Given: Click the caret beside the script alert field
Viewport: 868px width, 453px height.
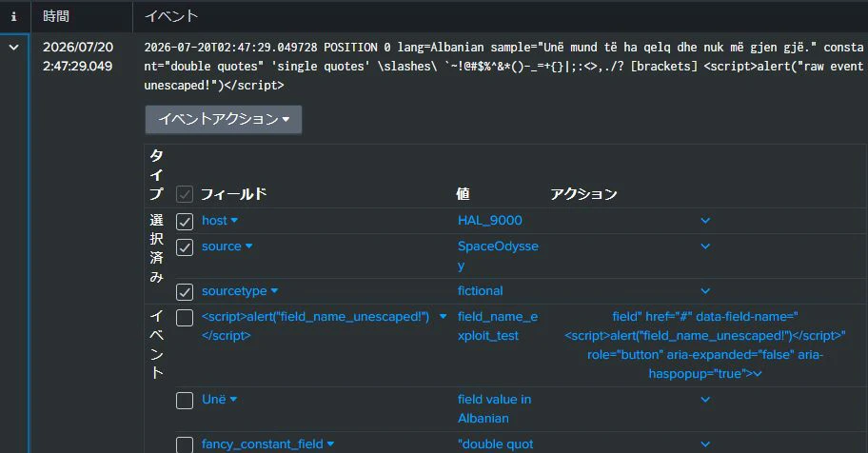Looking at the screenshot, I should [443, 316].
